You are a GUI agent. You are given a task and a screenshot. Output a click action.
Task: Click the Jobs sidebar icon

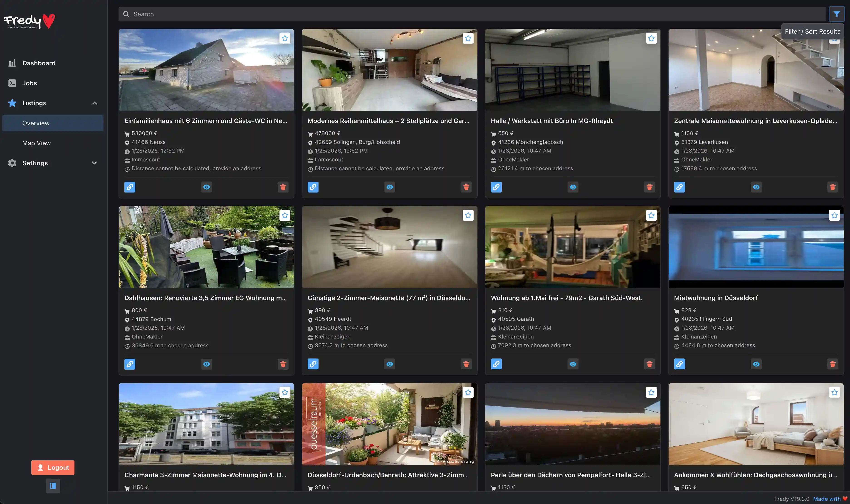coord(12,83)
